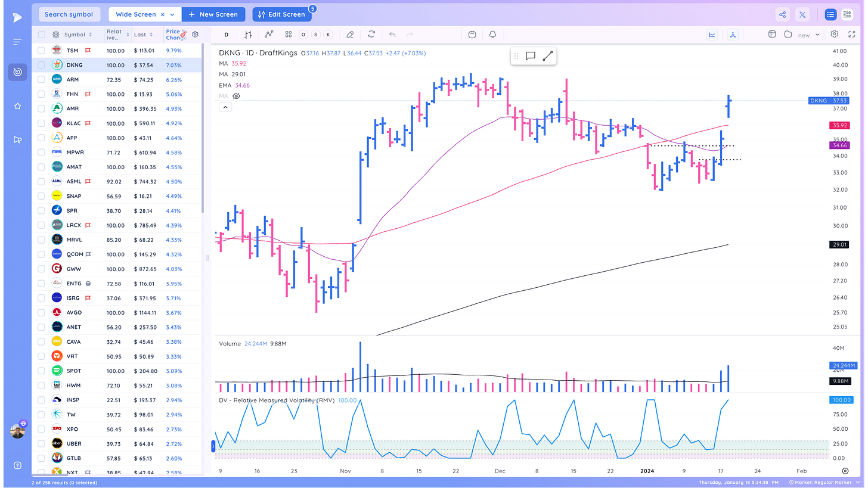
Task: Collapse the indicator legend chevron
Action: click(x=226, y=107)
